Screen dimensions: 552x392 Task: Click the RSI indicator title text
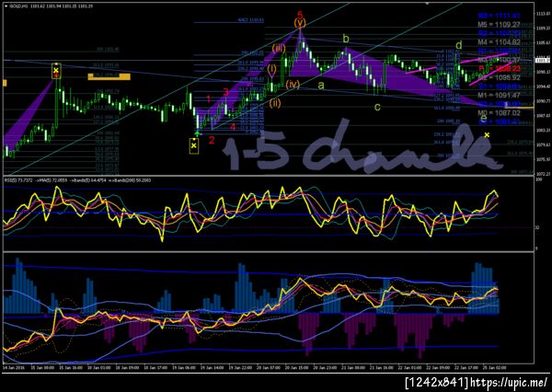click(77, 180)
